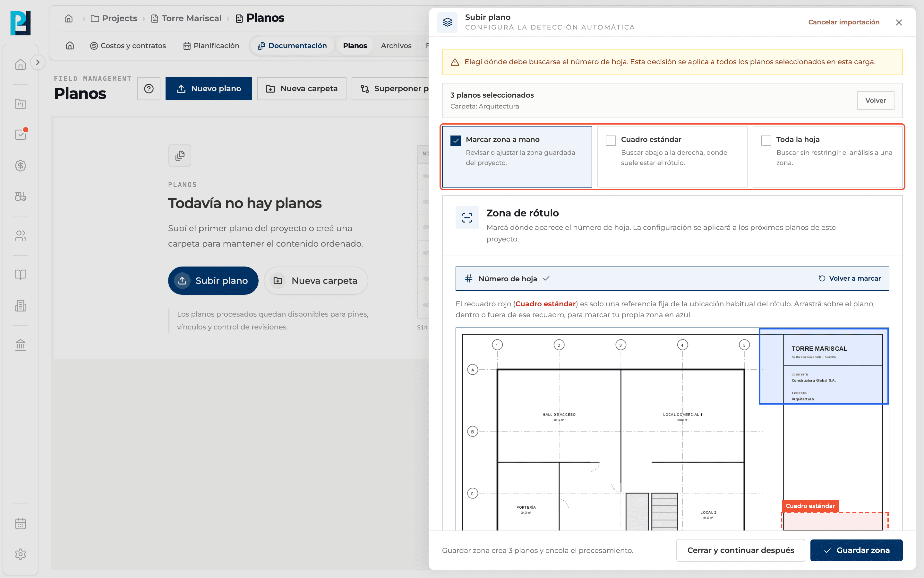924x578 pixels.
Task: Open the open-book icon in sidebar
Action: tap(20, 275)
